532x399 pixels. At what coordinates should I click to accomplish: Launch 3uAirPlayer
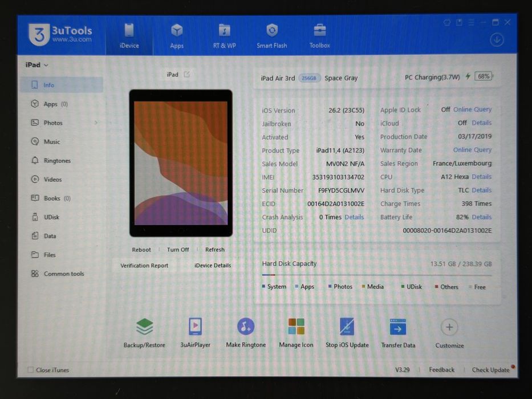coord(196,333)
